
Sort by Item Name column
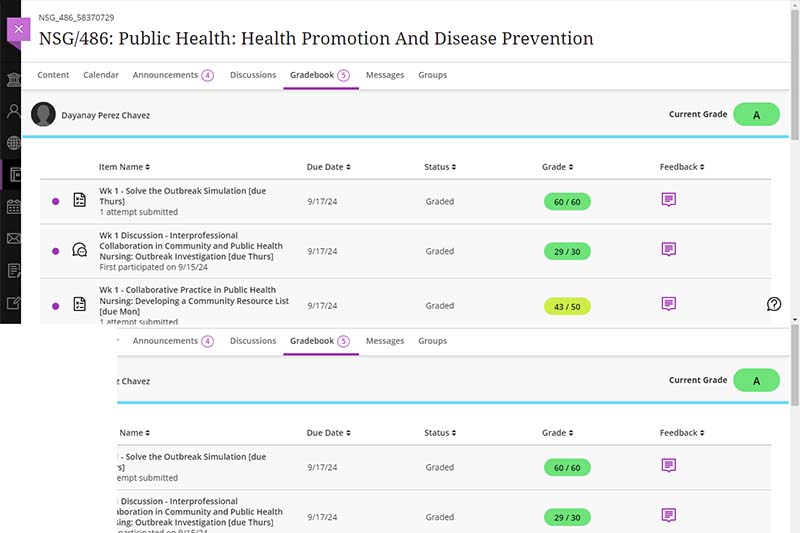point(124,167)
